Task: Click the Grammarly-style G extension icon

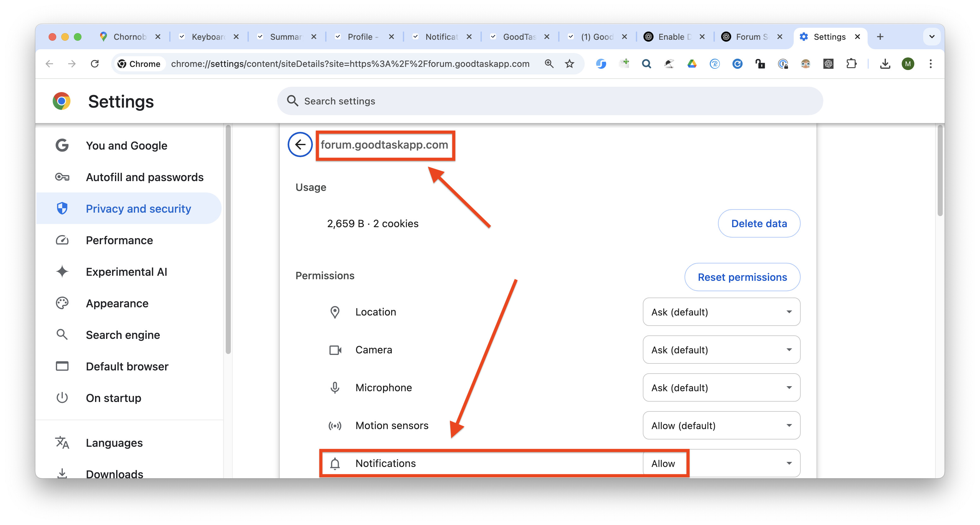Action: 737,64
